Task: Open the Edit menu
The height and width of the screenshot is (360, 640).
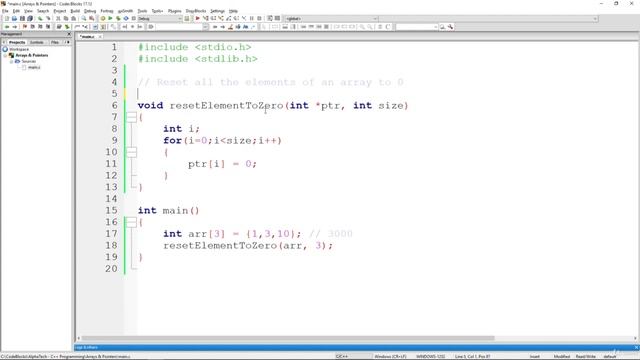Action: (x=16, y=11)
